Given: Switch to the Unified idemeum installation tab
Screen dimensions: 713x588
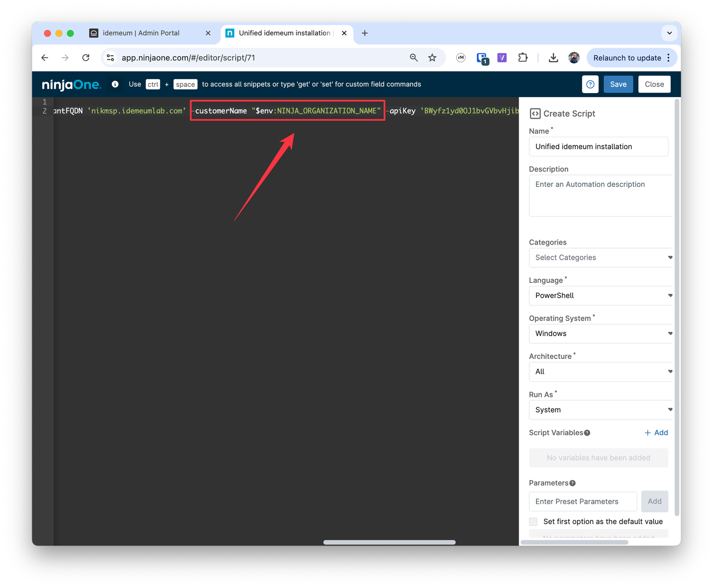Looking at the screenshot, I should coord(286,33).
